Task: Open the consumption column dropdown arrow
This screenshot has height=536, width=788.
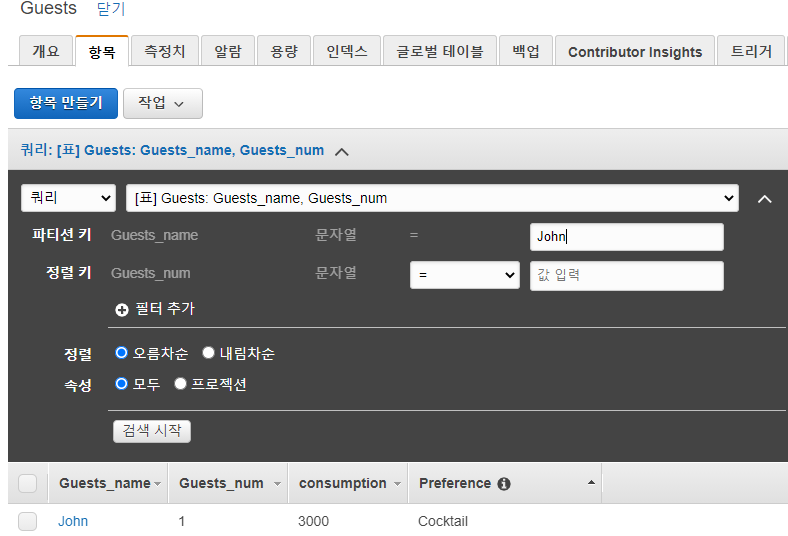Action: (x=398, y=484)
